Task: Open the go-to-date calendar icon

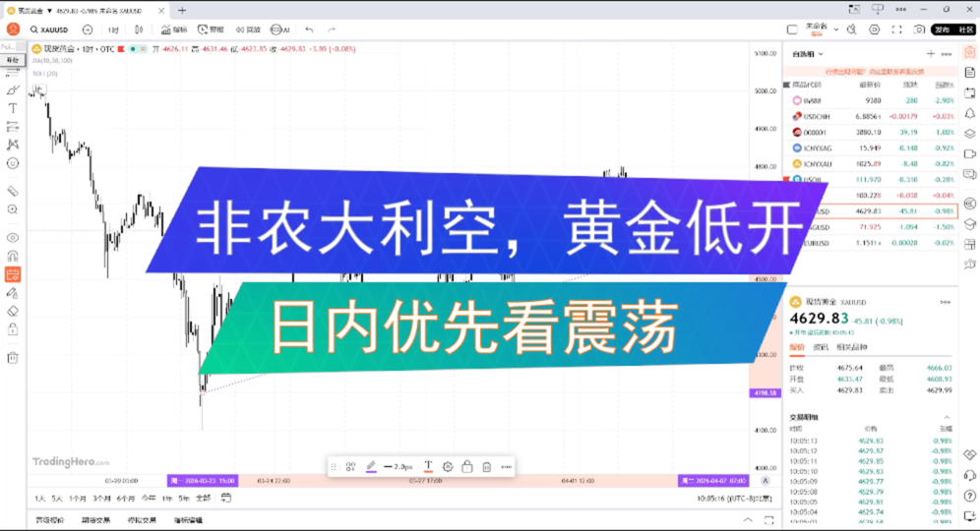Action: click(225, 498)
